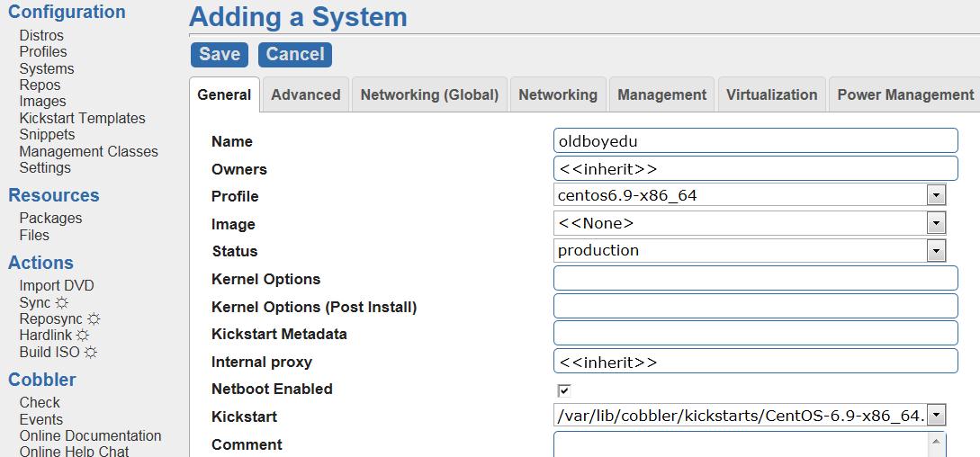
Task: Switch to the Advanced tab
Action: click(306, 94)
